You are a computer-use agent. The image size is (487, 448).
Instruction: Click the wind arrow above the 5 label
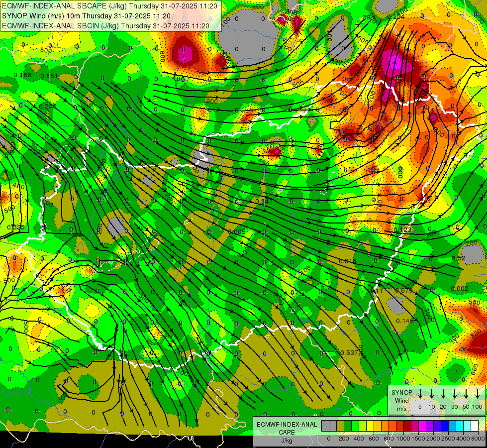click(x=420, y=393)
